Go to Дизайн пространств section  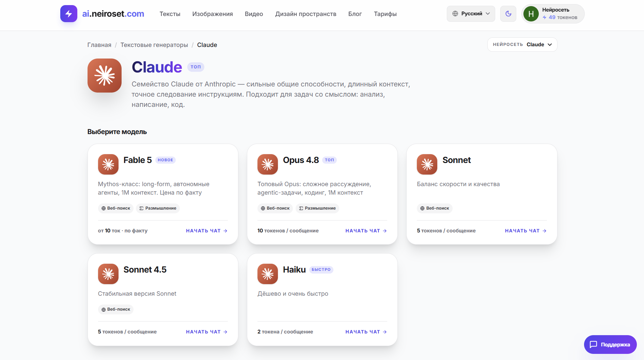point(306,14)
